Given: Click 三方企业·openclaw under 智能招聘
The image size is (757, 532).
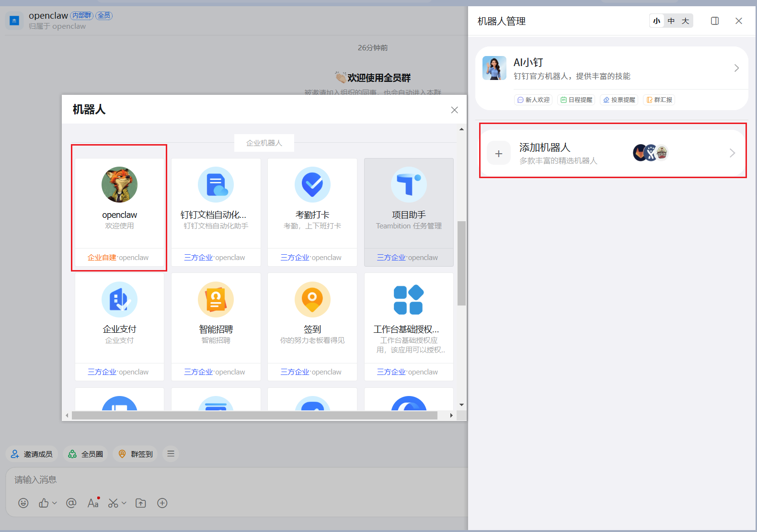Looking at the screenshot, I should point(215,372).
